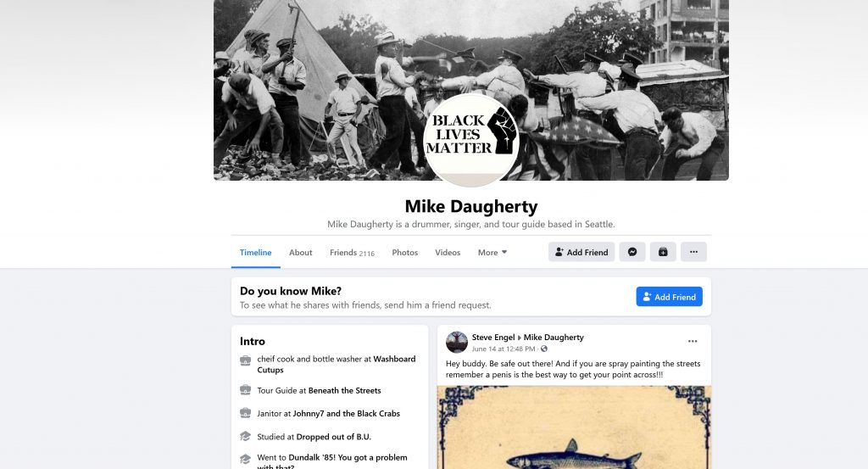Open Johnny7 and the Black Crabs link
The height and width of the screenshot is (469, 868).
point(346,414)
